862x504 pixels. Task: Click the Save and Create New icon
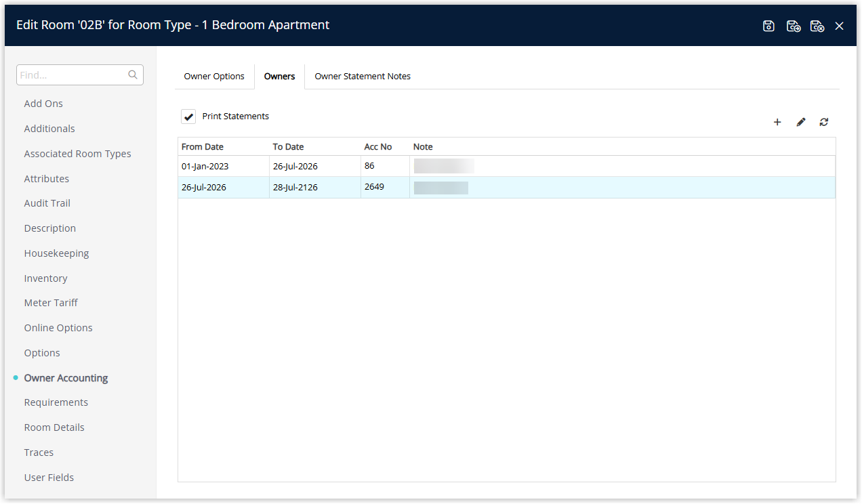793,26
